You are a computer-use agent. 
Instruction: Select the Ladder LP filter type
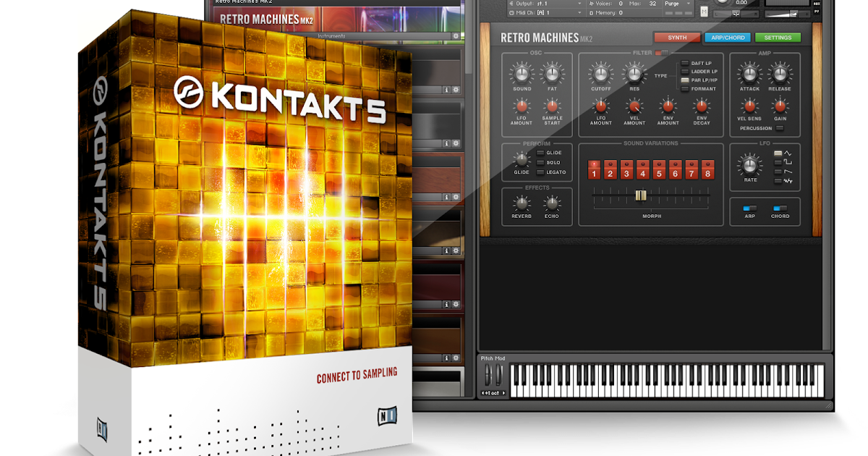pos(685,72)
